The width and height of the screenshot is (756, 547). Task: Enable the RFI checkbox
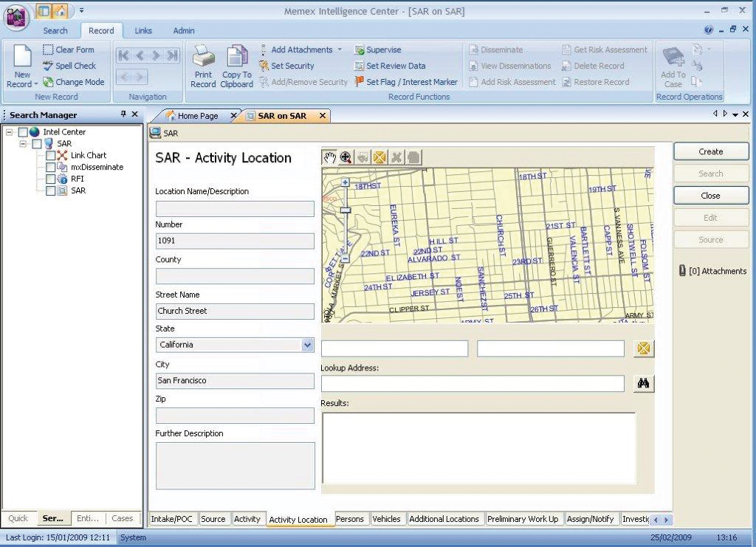50,179
